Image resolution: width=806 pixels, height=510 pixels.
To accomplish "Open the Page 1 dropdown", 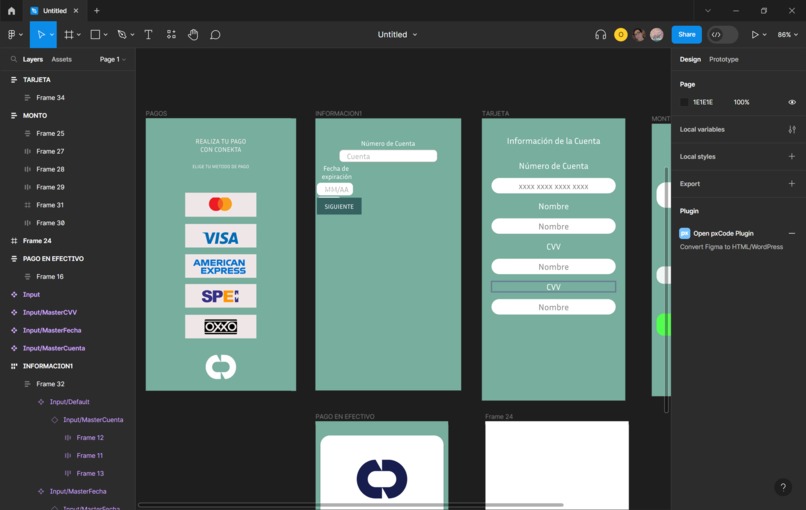I will 113,59.
